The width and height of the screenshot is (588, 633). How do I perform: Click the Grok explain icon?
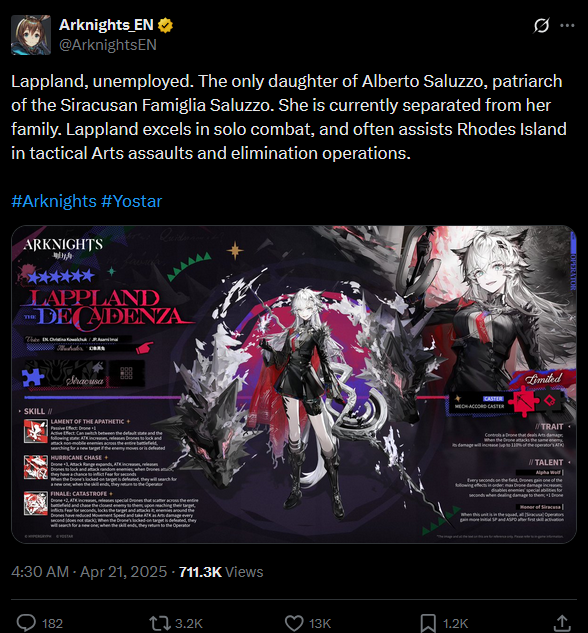pyautogui.click(x=541, y=25)
